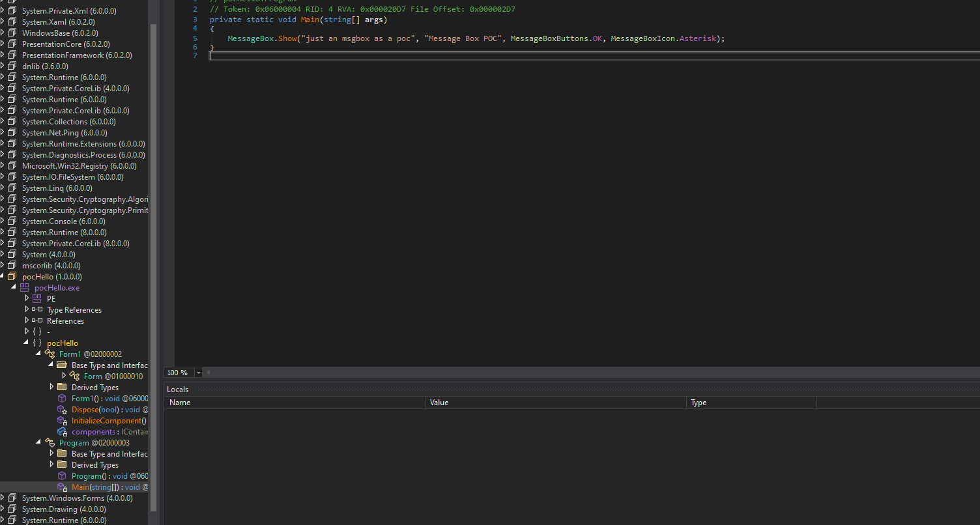This screenshot has height=525, width=980.
Task: Click the System.Windows.Forms assembly icon
Action: [x=12, y=498]
